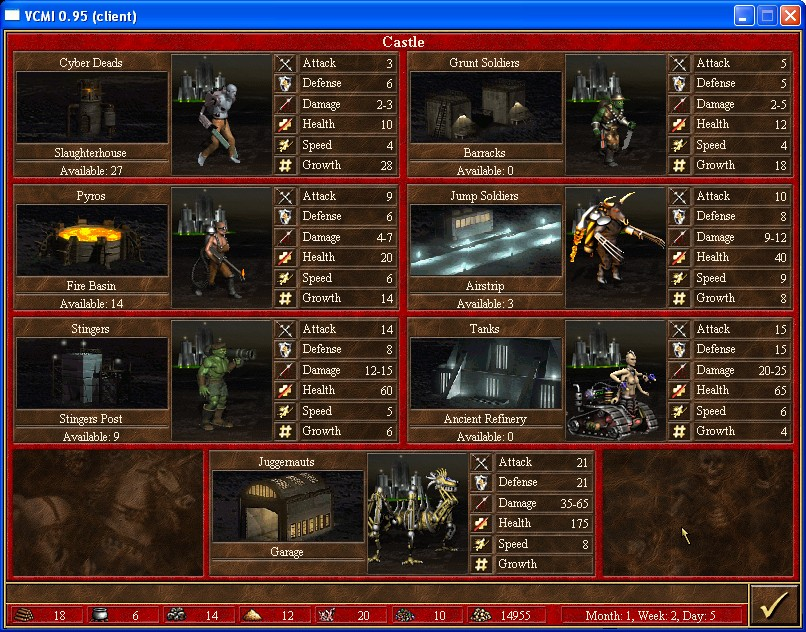806x632 pixels.
Task: Click the sulfur pile resource icon
Action: [252, 615]
